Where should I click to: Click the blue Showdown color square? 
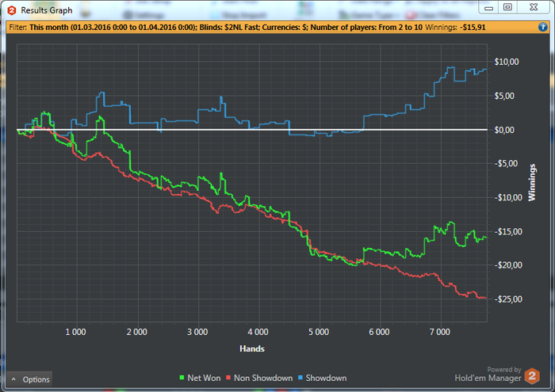[300, 378]
